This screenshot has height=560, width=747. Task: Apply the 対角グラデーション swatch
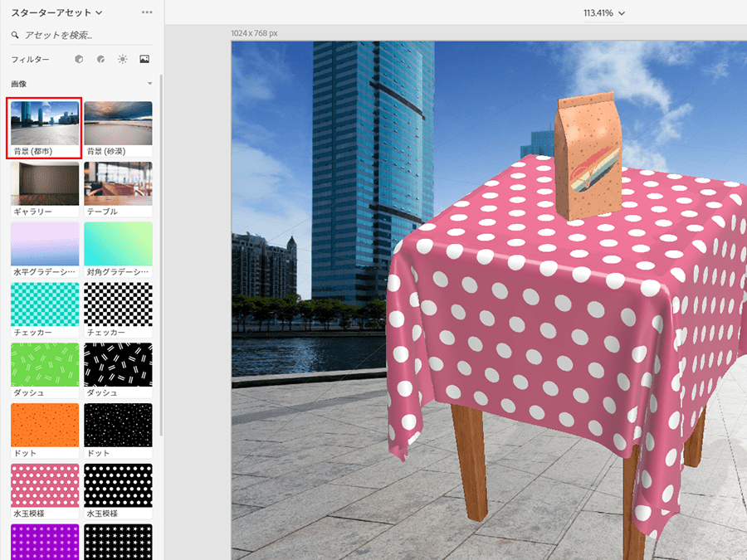click(118, 244)
